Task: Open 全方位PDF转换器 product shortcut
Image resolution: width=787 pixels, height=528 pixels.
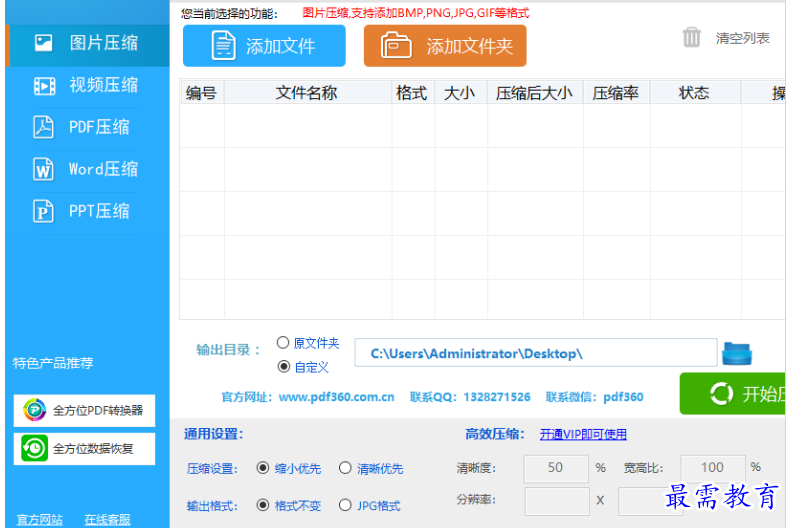Action: click(x=85, y=410)
